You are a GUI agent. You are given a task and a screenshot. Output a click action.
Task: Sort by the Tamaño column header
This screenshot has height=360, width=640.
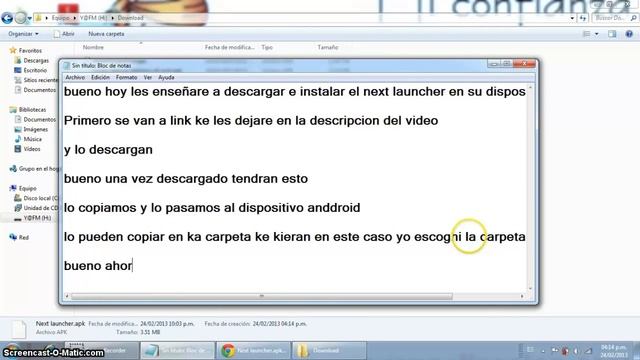tap(328, 47)
